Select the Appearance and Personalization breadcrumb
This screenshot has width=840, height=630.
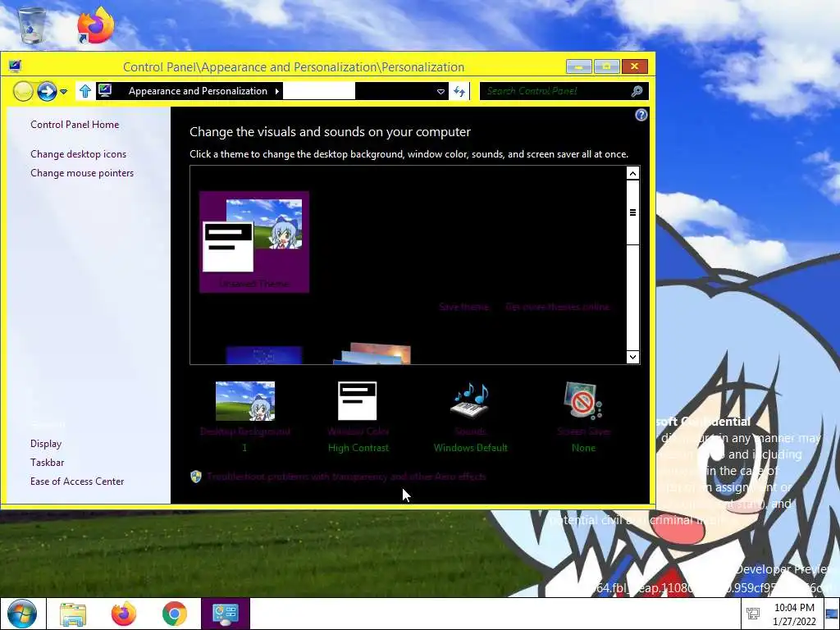pyautogui.click(x=198, y=91)
